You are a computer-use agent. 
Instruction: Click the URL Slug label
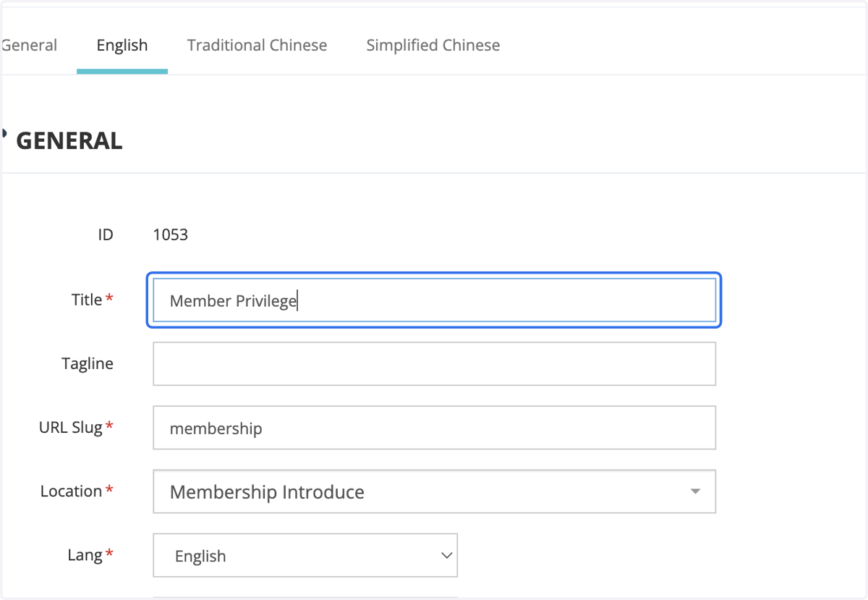click(71, 427)
